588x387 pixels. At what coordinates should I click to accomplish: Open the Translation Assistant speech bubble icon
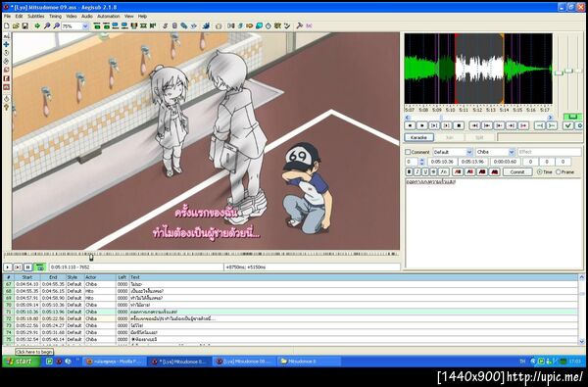tap(259, 25)
